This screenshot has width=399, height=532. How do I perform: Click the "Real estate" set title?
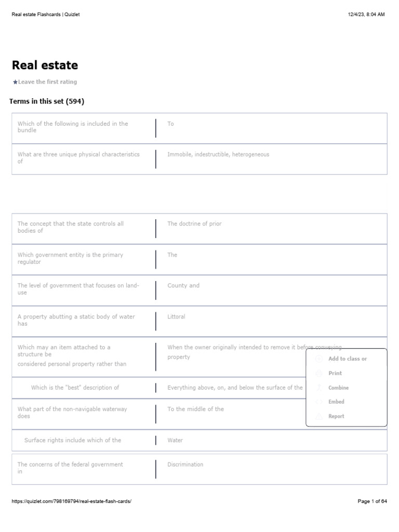[45, 65]
